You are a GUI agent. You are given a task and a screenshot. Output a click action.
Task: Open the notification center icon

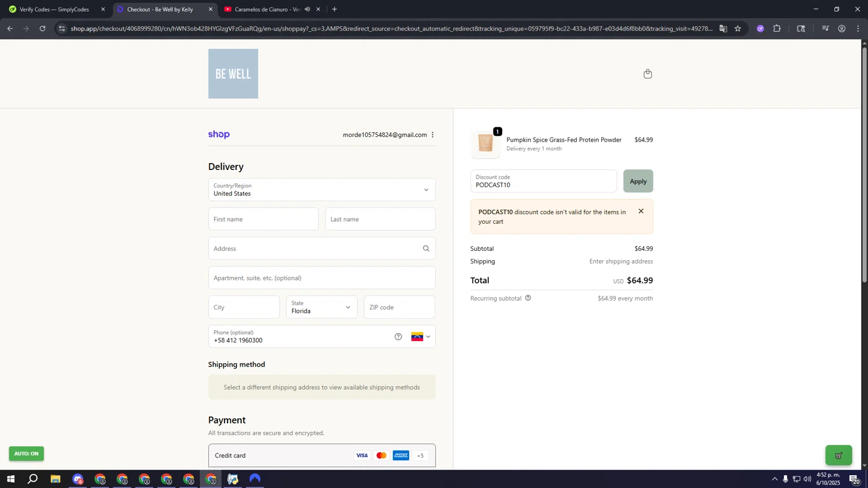(854, 479)
